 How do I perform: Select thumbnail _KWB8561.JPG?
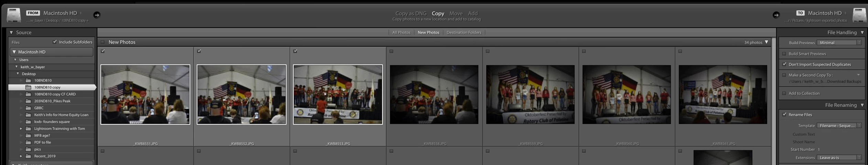tap(723, 94)
